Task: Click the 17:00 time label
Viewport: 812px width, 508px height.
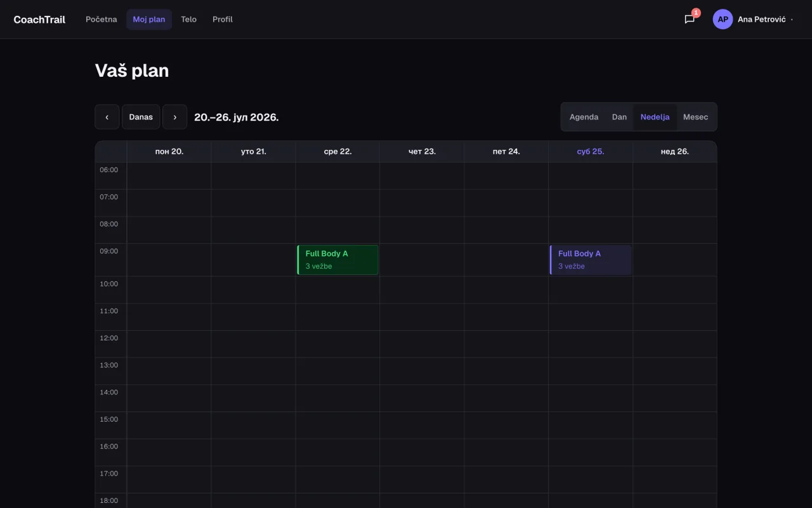Action: [109, 473]
